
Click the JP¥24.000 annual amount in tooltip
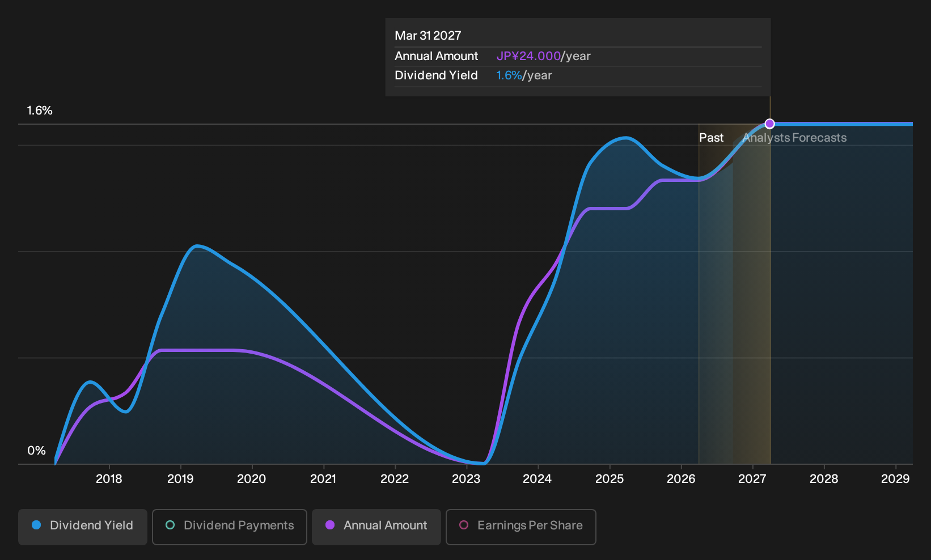click(528, 56)
